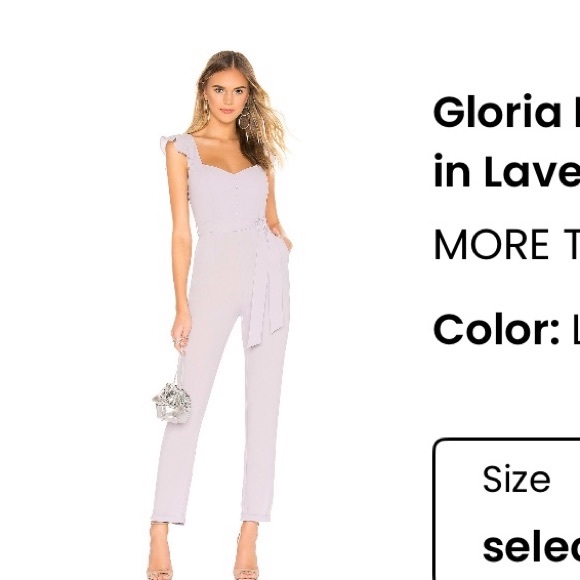Expand size options via bold 'selec' text

tap(531, 547)
